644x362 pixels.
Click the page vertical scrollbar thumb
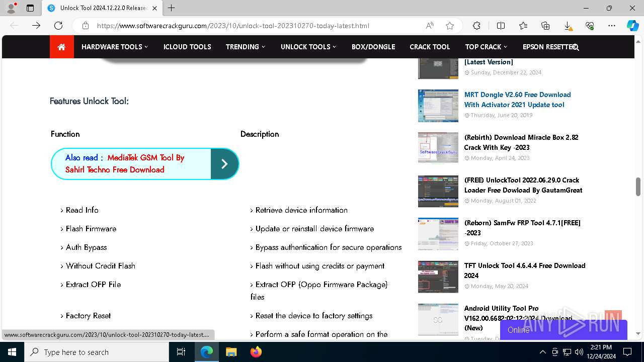point(638,187)
